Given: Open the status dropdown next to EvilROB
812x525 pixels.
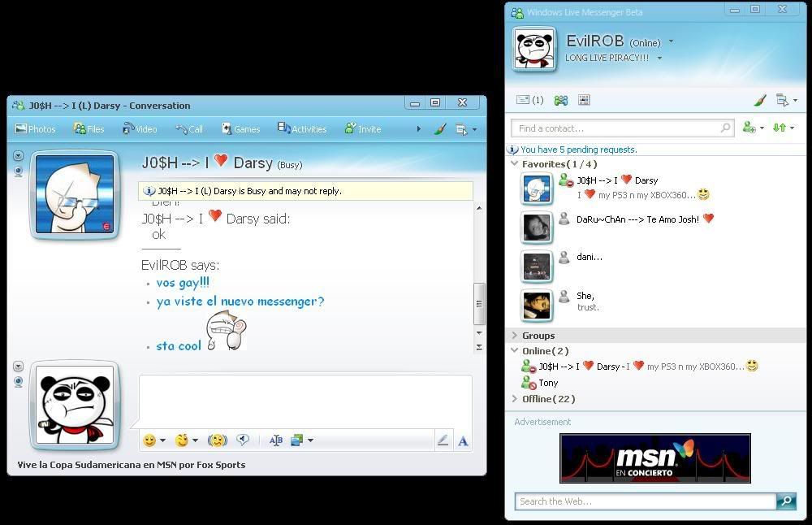Looking at the screenshot, I should pos(671,41).
